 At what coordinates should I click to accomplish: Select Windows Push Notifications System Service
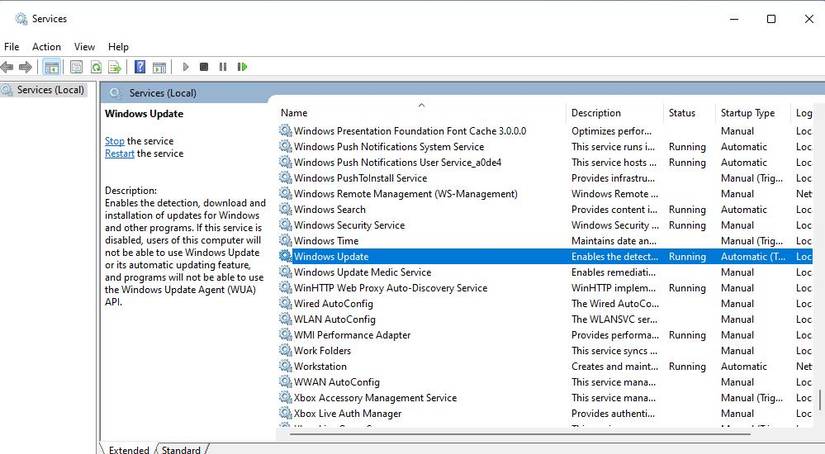[389, 146]
